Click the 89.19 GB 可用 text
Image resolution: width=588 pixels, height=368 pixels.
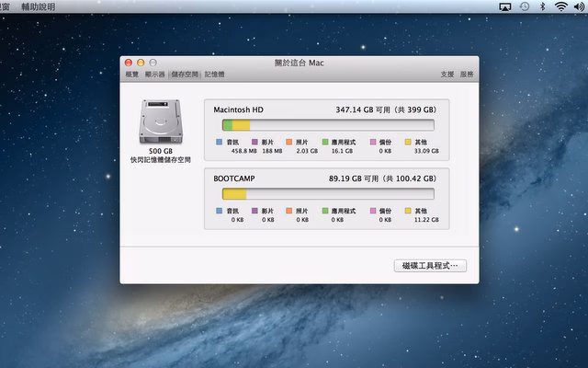354,178
